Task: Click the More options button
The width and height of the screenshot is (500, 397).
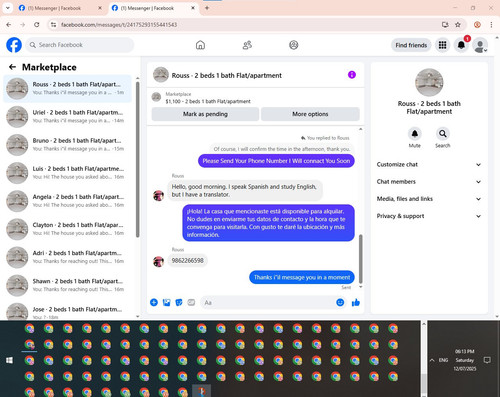Action: pos(310,114)
